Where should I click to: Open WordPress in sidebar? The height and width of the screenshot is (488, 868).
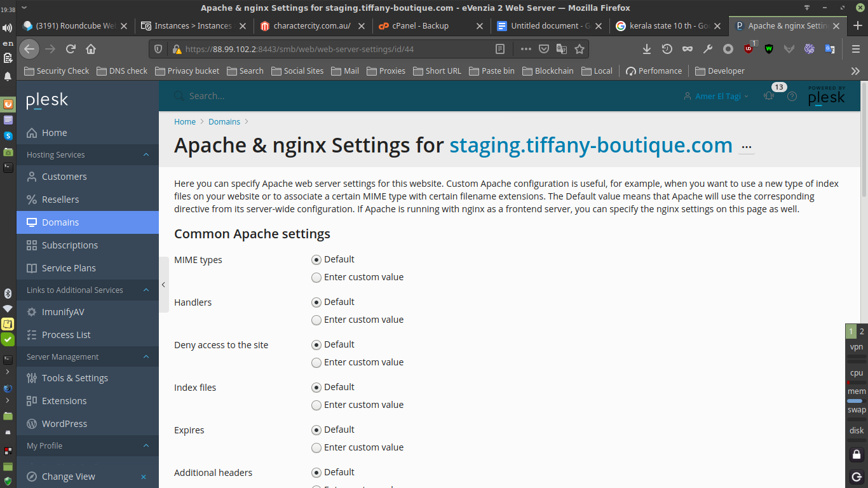88,424
